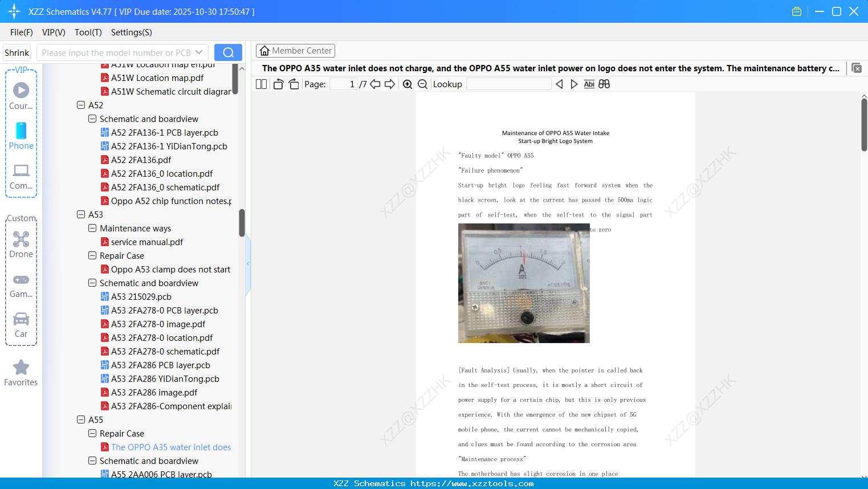Click the Lookup text field

coord(509,84)
